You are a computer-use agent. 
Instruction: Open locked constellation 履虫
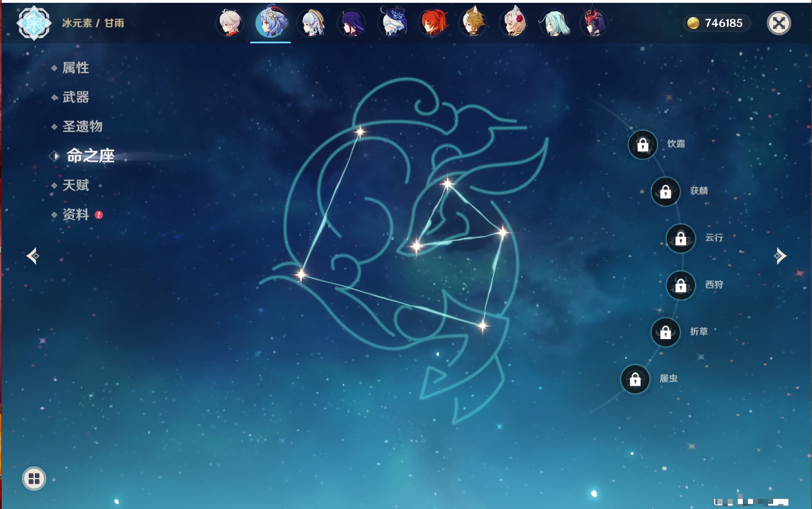click(x=635, y=380)
